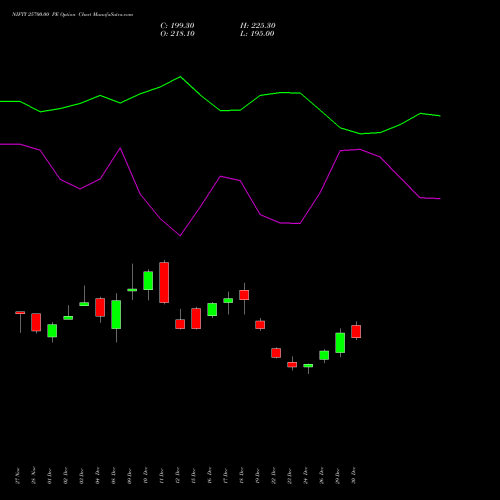Screen dimensions: 500x500
Task: Click the green candle for 26 Dec
Action: pos(324,355)
